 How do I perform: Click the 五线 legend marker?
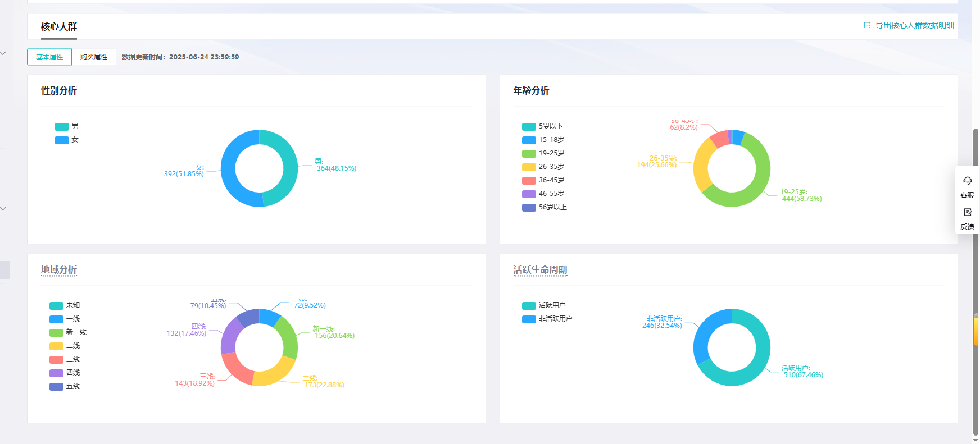pyautogui.click(x=56, y=386)
